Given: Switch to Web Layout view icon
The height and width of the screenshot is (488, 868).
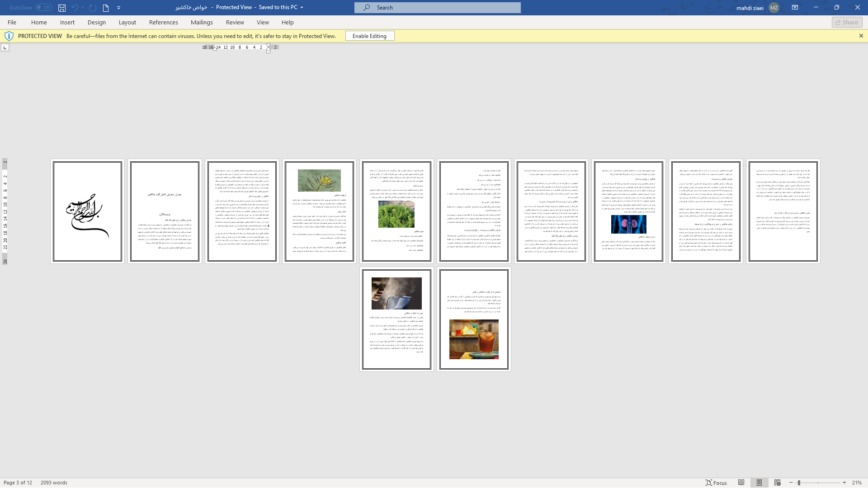Looking at the screenshot, I should [777, 483].
